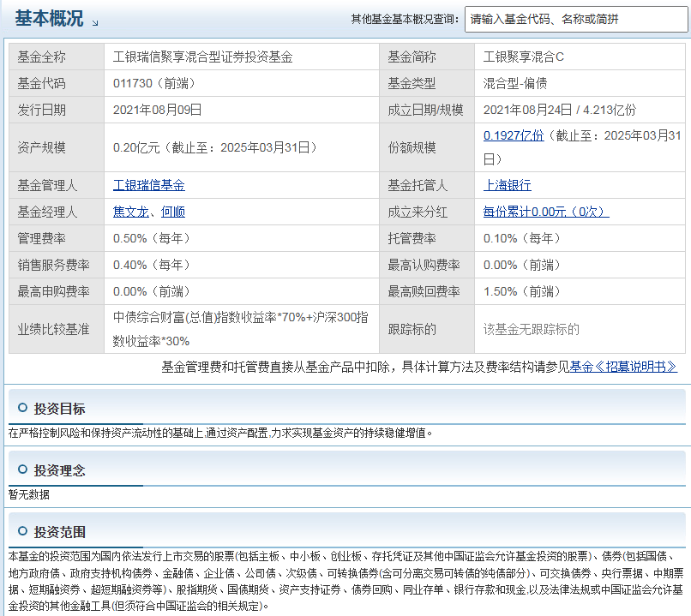Click the 跟踪标的 label cell
The height and width of the screenshot is (616, 691).
click(x=427, y=329)
